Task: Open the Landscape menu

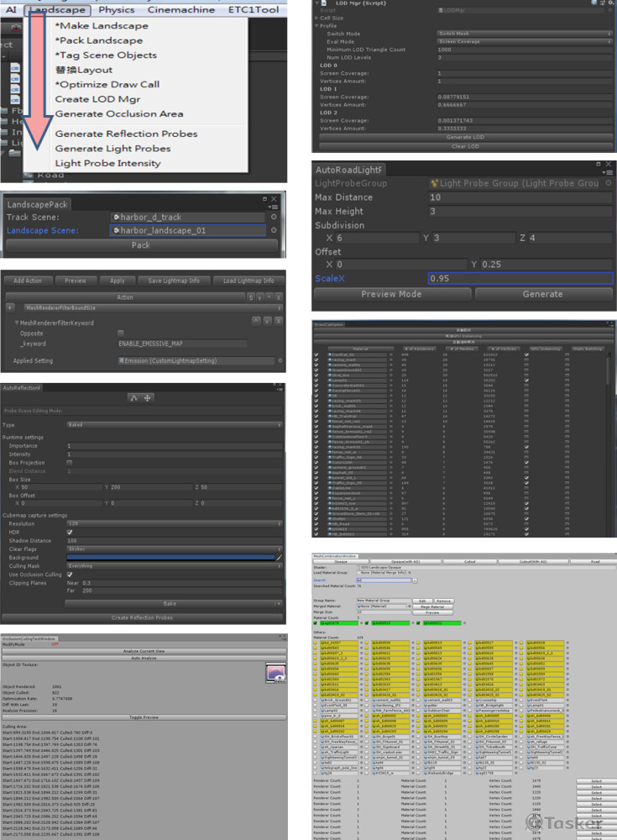Action: coord(58,9)
